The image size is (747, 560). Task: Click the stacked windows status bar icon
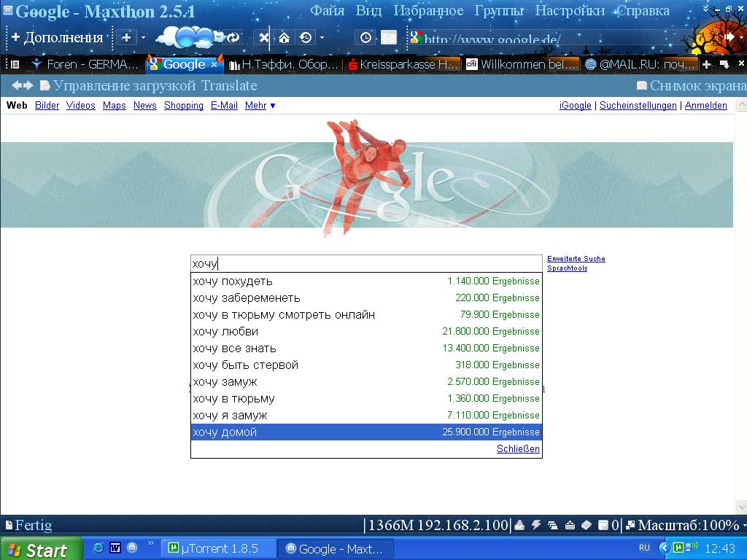pos(553,525)
